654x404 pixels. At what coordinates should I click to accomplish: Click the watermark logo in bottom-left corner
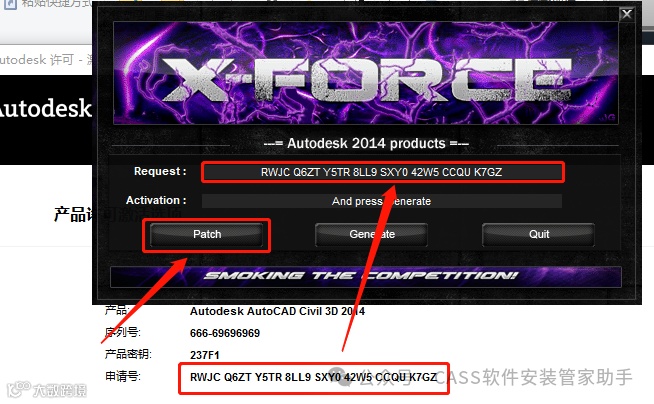click(x=47, y=390)
